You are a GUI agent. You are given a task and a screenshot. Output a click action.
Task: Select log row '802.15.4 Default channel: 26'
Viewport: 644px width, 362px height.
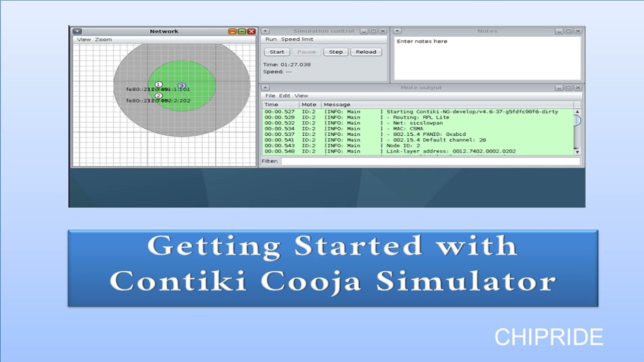coord(418,140)
